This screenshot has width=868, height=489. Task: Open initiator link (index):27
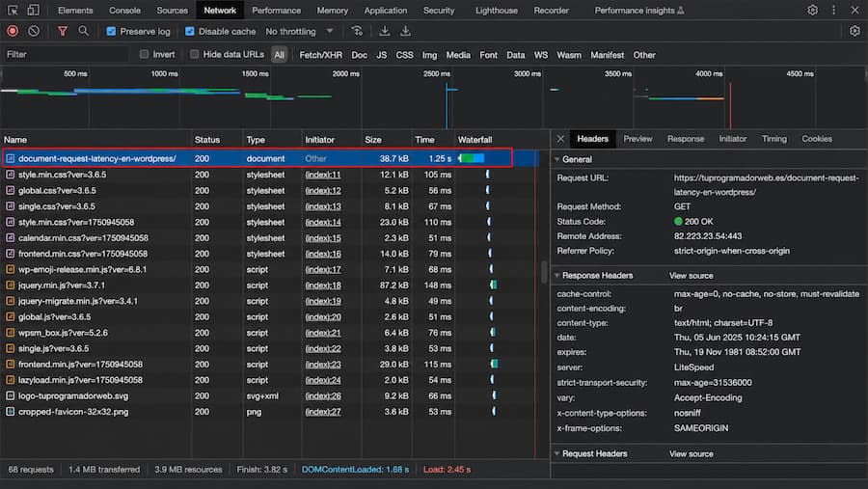(x=323, y=412)
